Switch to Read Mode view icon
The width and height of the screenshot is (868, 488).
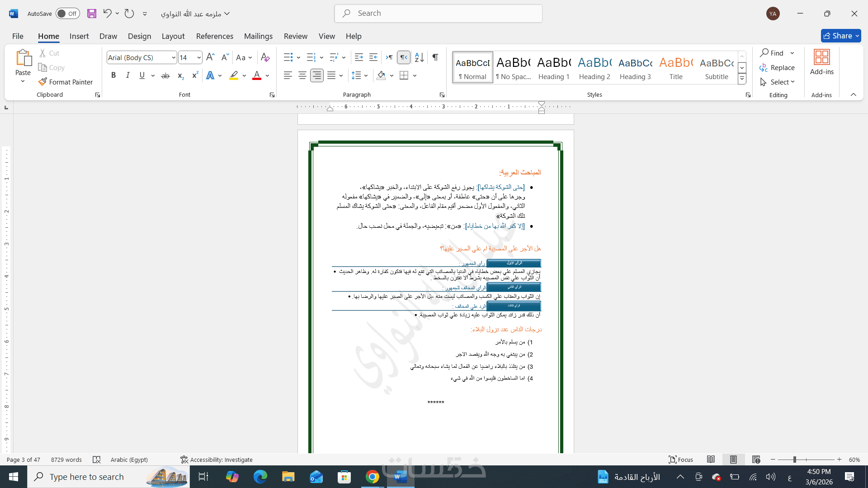tap(711, 460)
